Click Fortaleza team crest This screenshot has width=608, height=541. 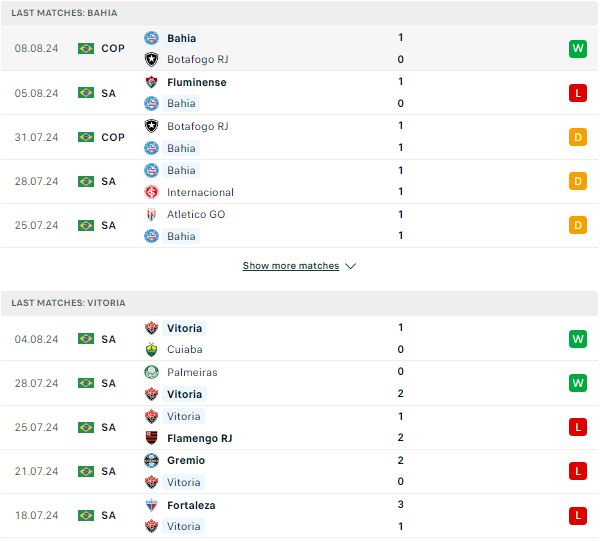click(x=152, y=505)
